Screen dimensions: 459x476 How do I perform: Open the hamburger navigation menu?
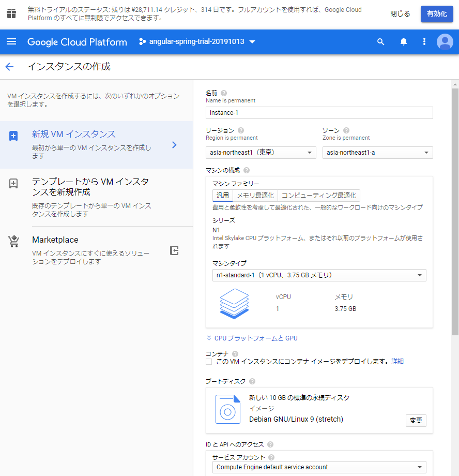(11, 41)
